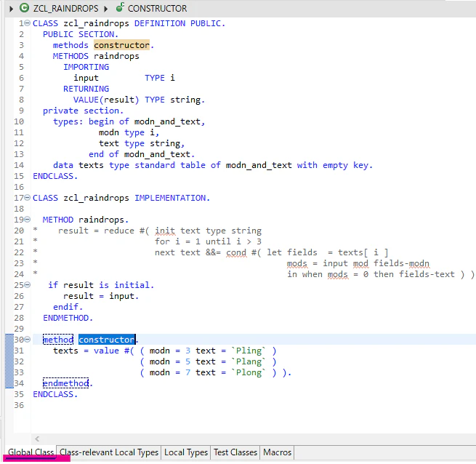Click 'endmethod' keyword on line 34
The height and width of the screenshot is (464, 476).
(x=65, y=383)
